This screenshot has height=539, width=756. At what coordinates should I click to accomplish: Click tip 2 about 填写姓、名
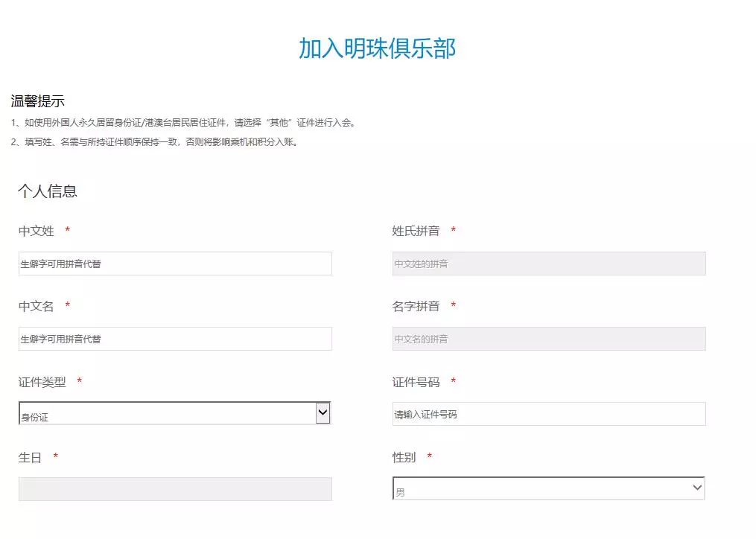[155, 142]
